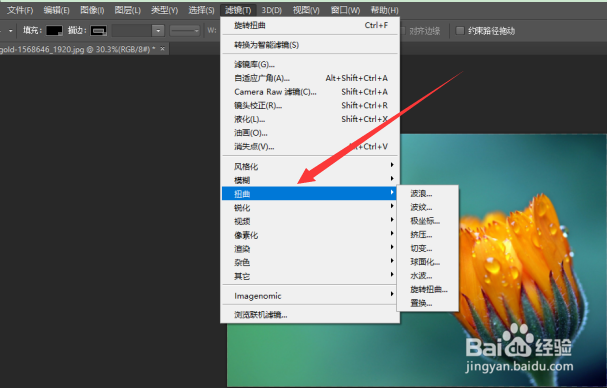Screen dimensions: 607x388
Task: Open the 选择(S) menu
Action: (201, 10)
